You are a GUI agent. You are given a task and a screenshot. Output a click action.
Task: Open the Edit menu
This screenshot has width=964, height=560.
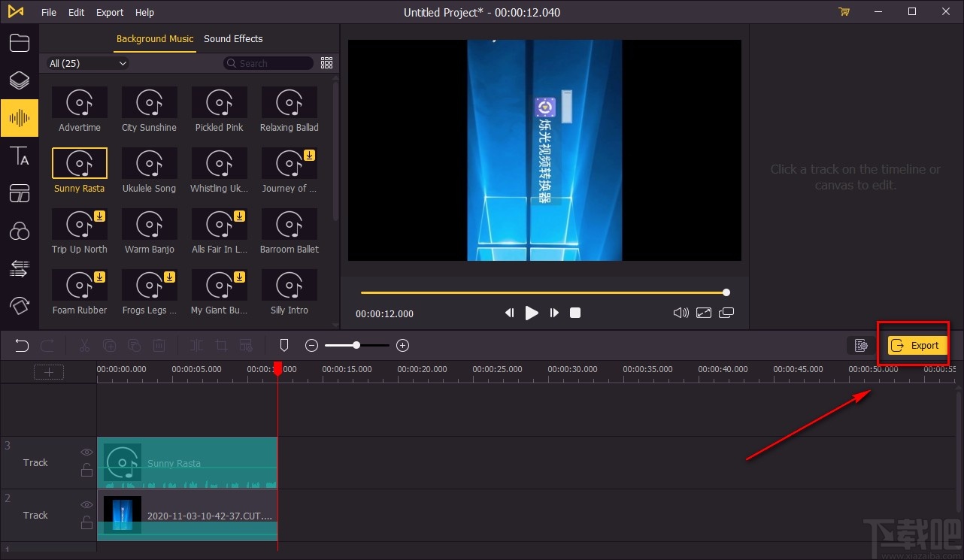(x=76, y=12)
